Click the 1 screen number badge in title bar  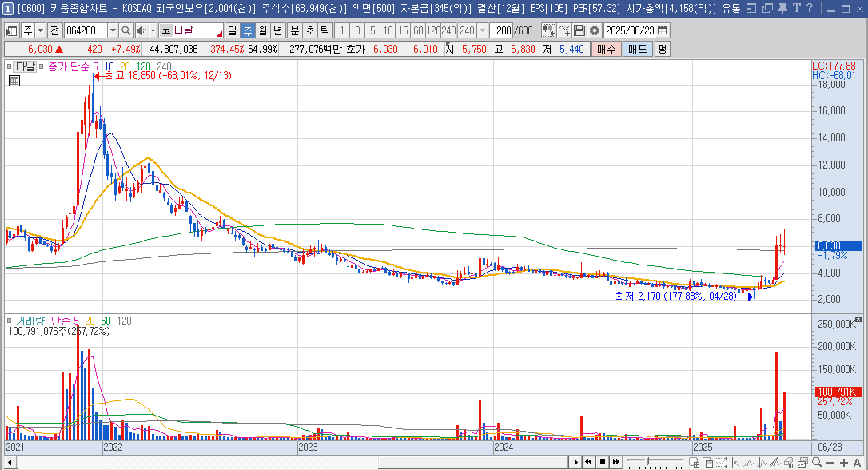pos(8,8)
